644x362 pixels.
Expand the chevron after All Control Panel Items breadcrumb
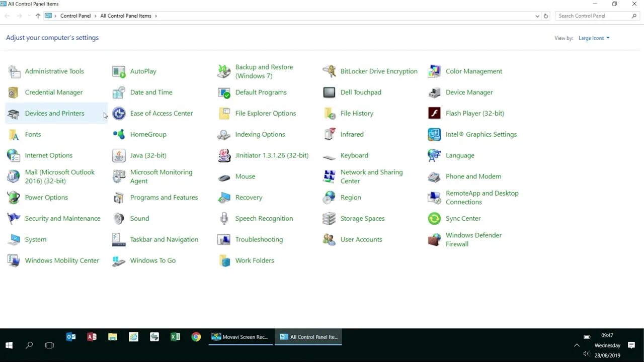point(156,16)
